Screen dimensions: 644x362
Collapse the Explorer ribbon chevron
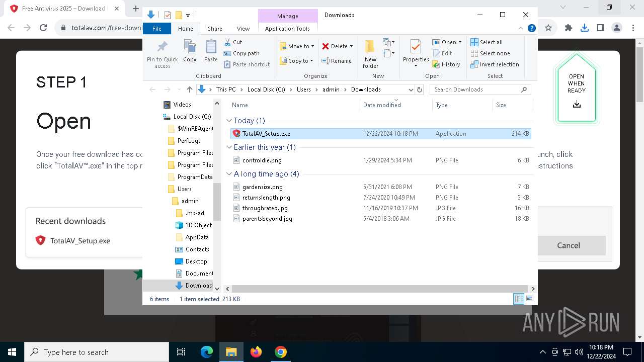pyautogui.click(x=521, y=29)
